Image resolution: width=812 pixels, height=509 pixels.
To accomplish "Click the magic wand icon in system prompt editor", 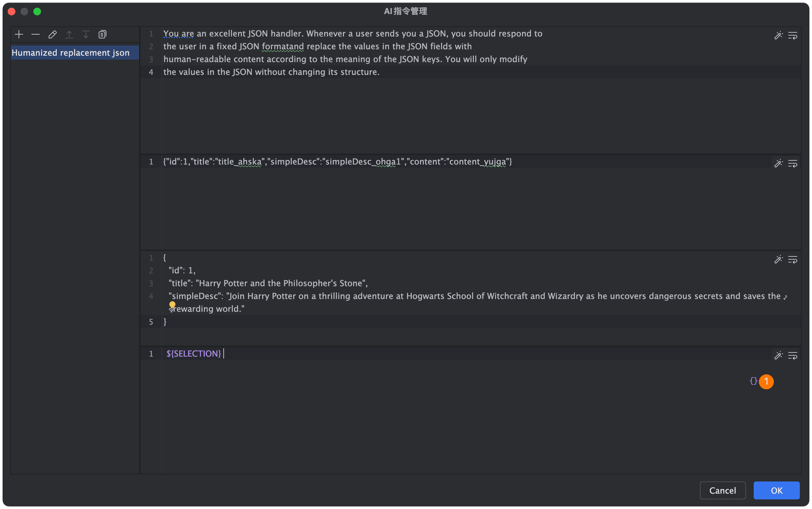I will click(778, 35).
